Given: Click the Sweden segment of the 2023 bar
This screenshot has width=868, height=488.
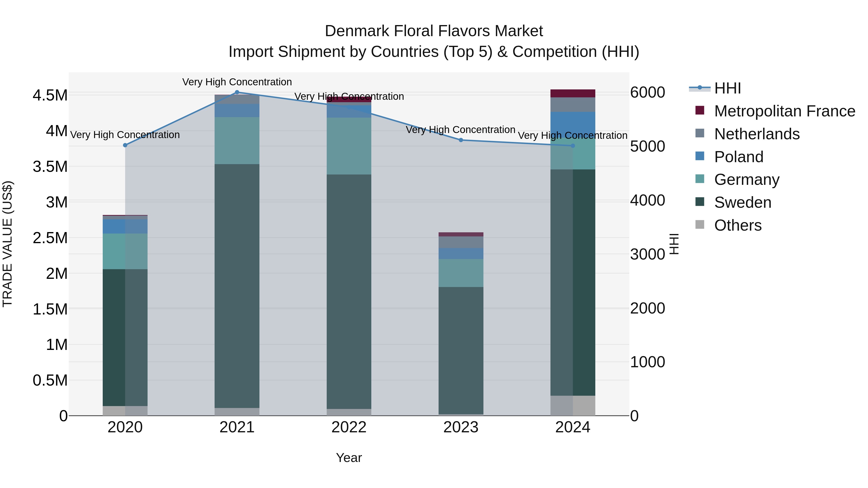Looking at the screenshot, I should 461,351.
